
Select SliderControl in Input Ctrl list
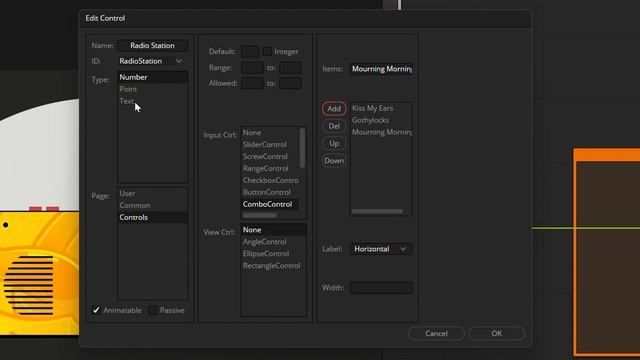pos(270,144)
